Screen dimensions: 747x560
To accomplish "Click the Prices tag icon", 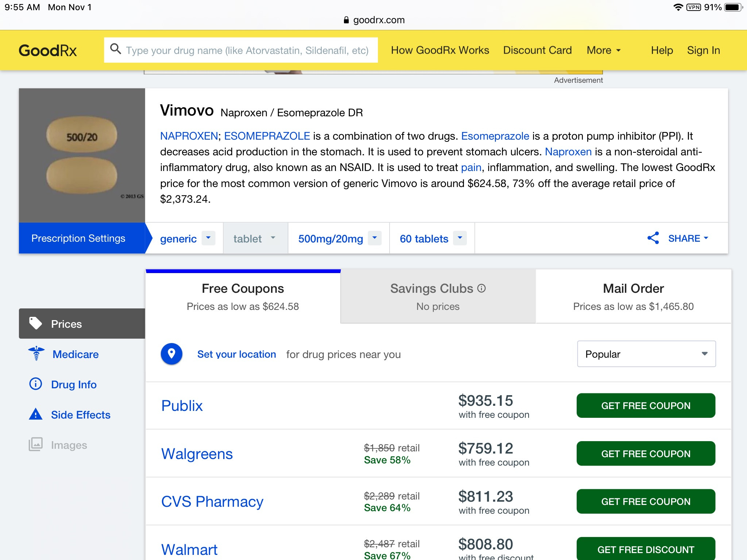I will pos(35,323).
